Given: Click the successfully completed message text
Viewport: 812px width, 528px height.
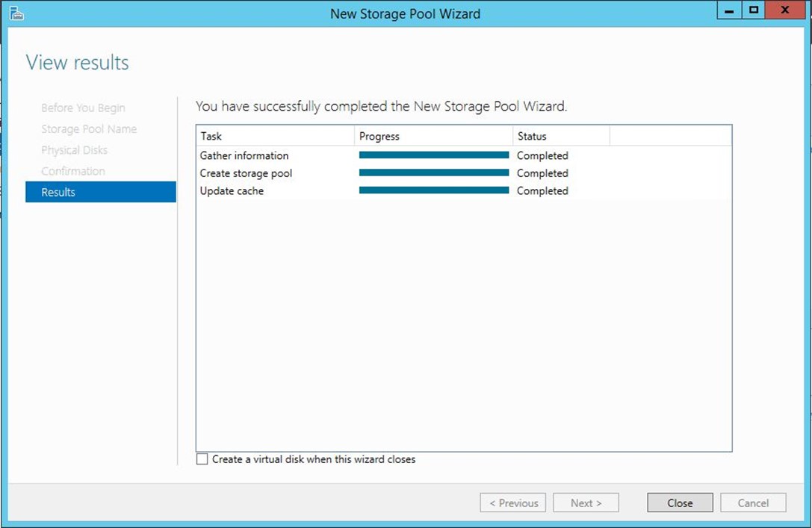Looking at the screenshot, I should 381,107.
